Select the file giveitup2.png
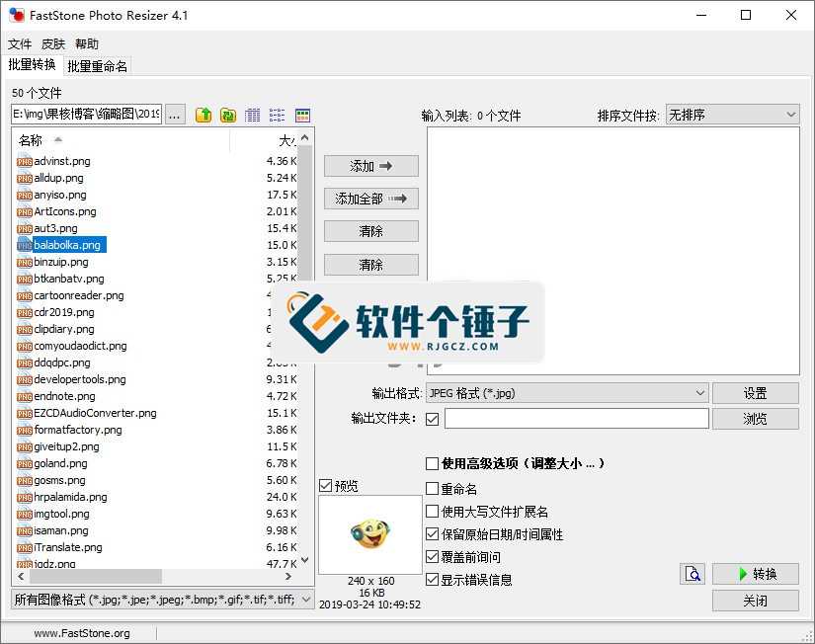The image size is (815, 644). click(66, 447)
